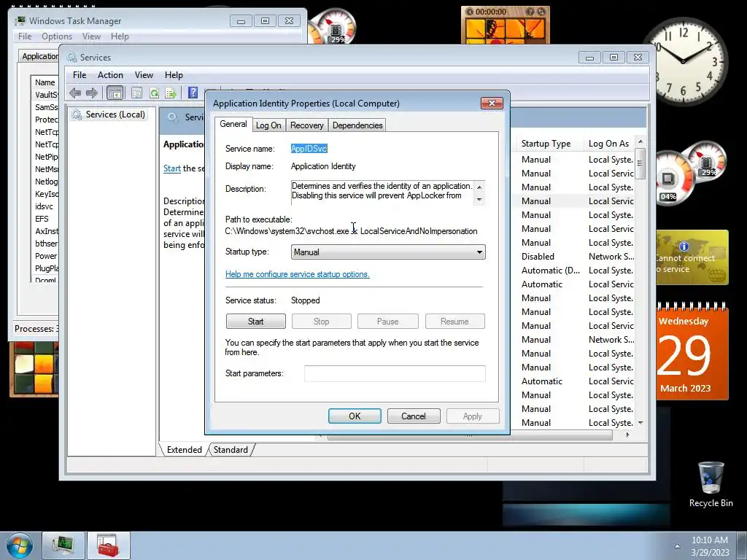Click the puzzle gadget timer showing 00:00:00
The width and height of the screenshot is (747, 560).
(491, 12)
